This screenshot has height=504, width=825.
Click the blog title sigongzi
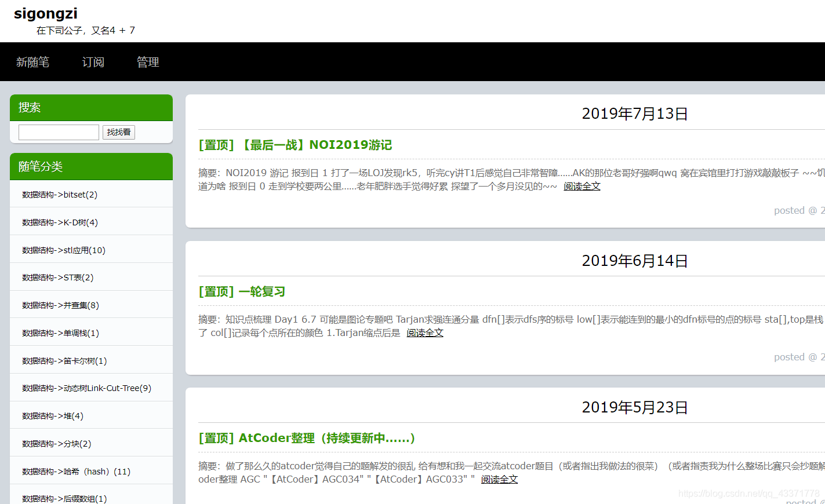[x=45, y=13]
